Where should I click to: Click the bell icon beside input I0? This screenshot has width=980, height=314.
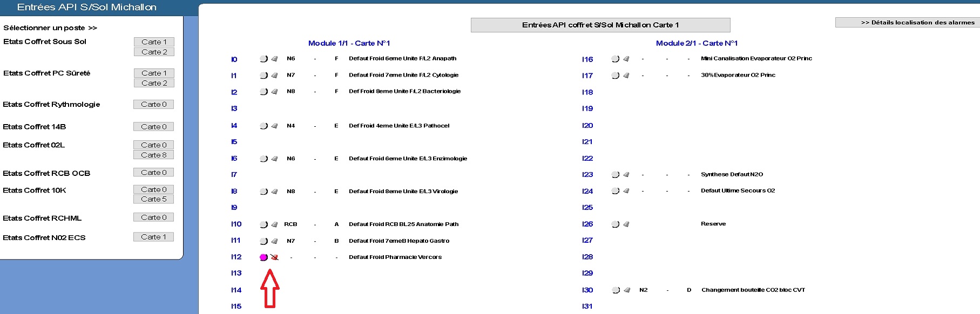click(x=274, y=59)
